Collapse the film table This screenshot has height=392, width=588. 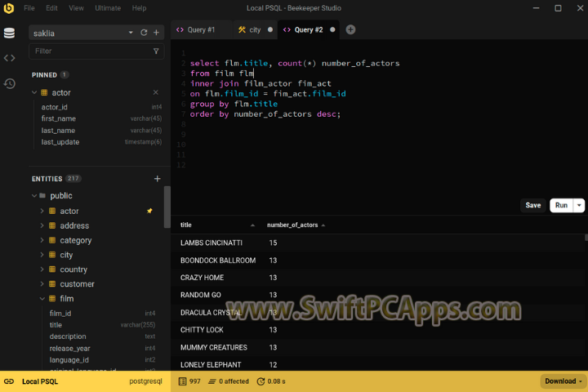(42, 299)
